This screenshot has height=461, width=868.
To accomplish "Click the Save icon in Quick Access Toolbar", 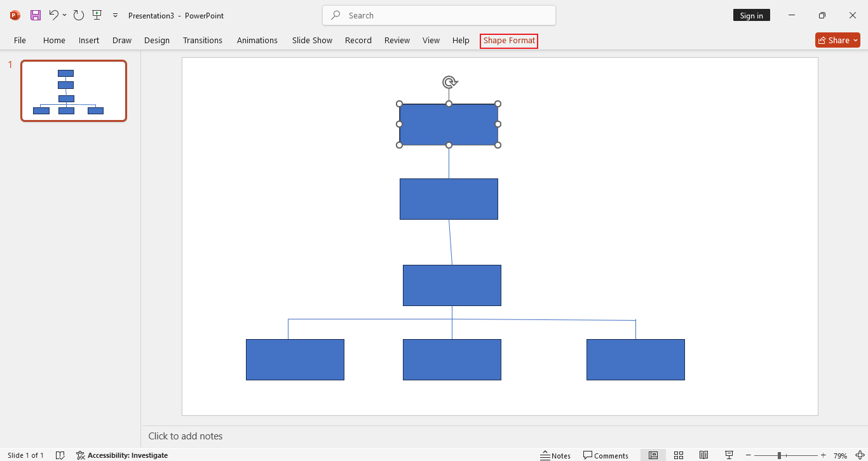I will (x=35, y=15).
